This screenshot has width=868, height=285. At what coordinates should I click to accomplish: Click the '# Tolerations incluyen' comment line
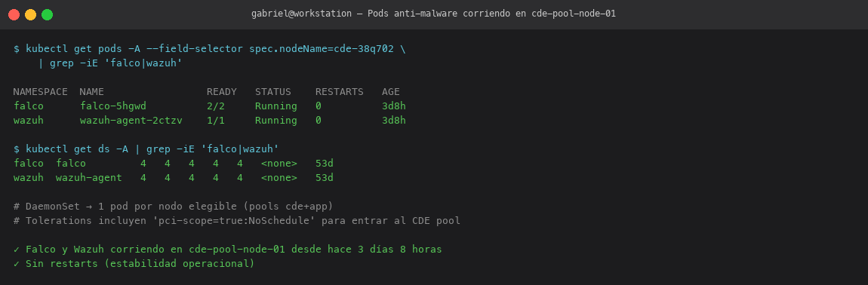click(x=237, y=221)
